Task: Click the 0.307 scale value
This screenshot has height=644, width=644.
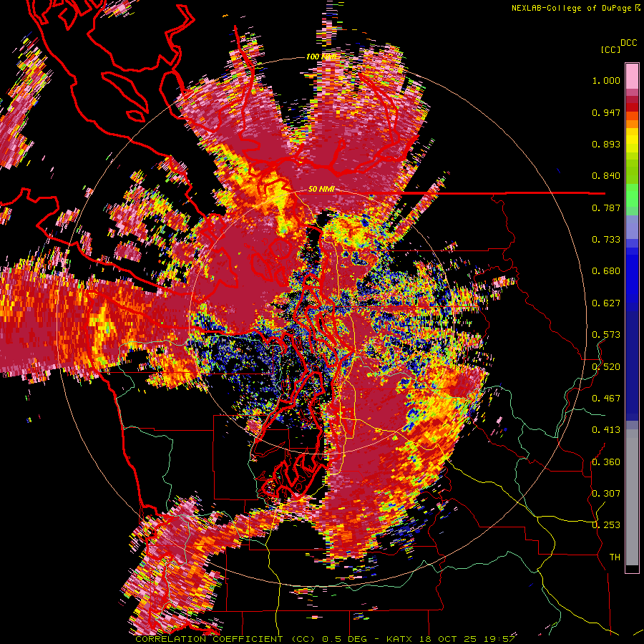Action: [x=606, y=494]
